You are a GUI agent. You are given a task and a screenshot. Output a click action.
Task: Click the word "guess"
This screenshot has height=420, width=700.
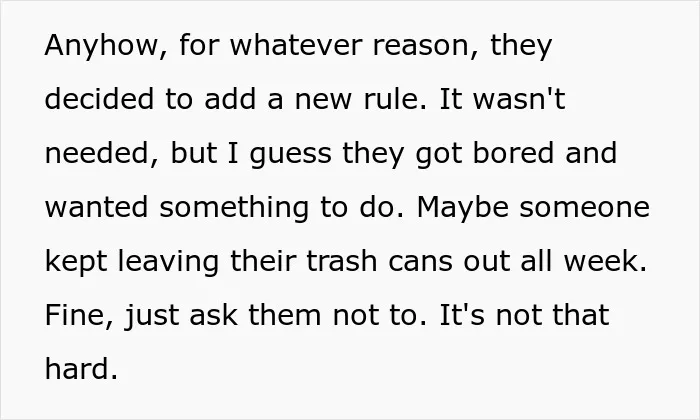pos(291,155)
